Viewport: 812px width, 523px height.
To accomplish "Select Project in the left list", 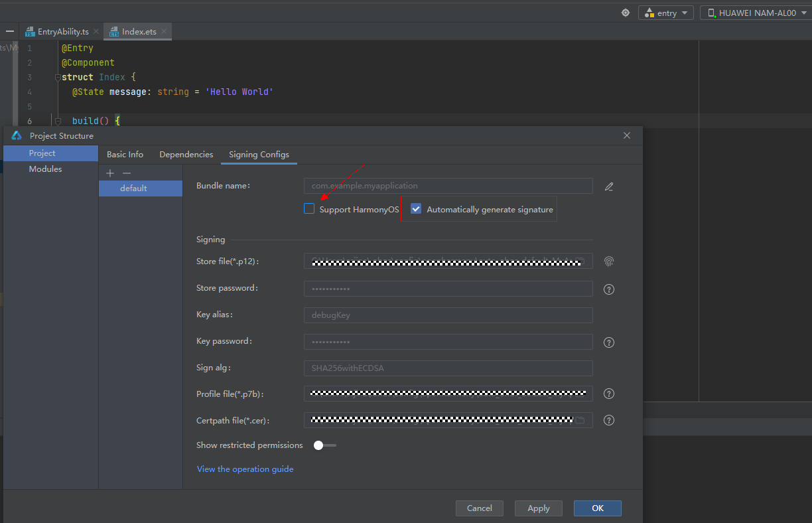I will (x=51, y=153).
